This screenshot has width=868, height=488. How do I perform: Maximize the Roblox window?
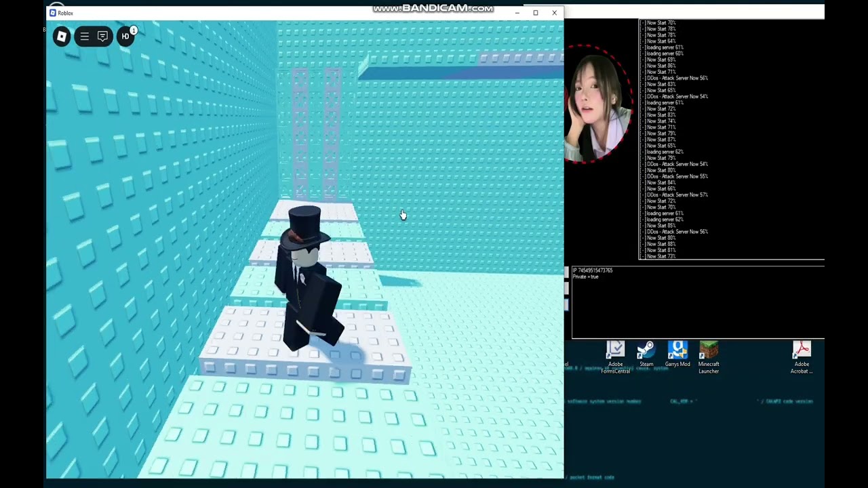pyautogui.click(x=536, y=13)
